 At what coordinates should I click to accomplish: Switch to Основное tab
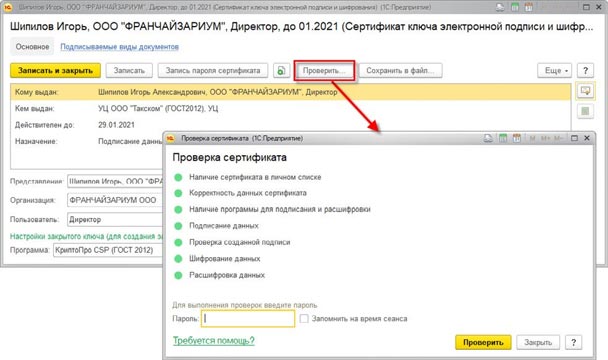[x=32, y=47]
